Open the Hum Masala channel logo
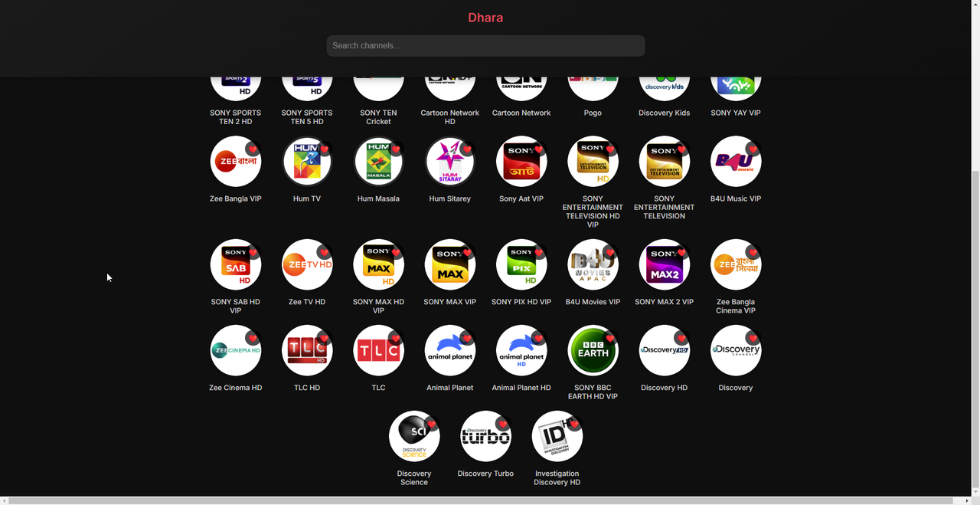980x505 pixels. click(378, 162)
